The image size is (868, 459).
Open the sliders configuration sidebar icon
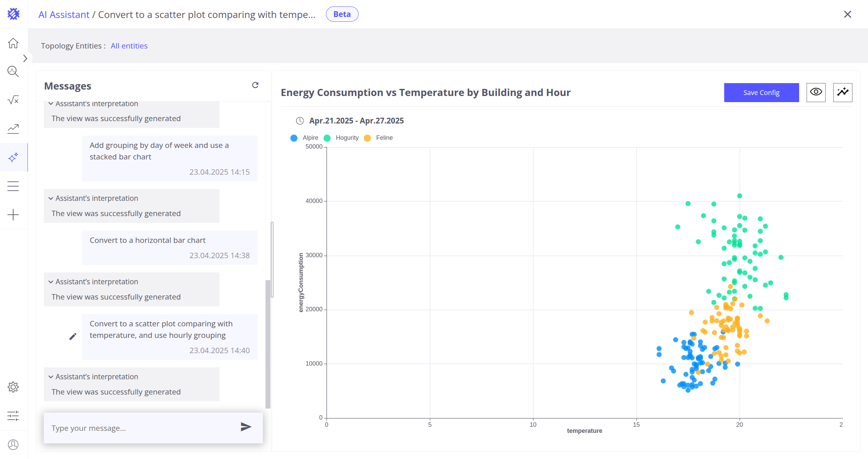(13, 416)
